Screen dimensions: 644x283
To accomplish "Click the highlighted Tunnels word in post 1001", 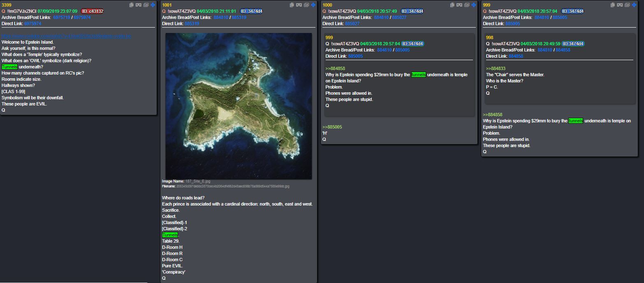I will pyautogui.click(x=170, y=235).
